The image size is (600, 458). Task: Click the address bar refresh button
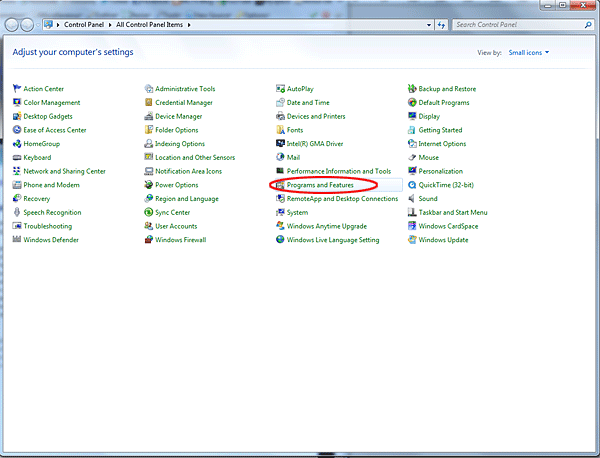coord(441,25)
